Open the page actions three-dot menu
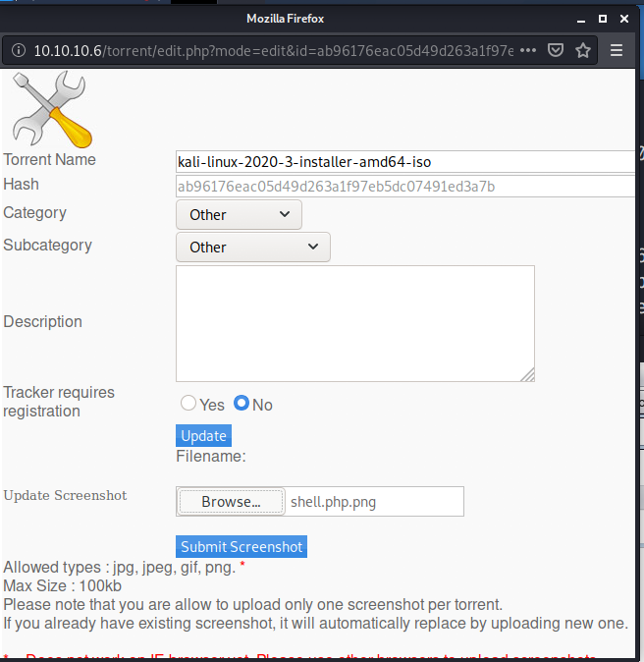This screenshot has height=662, width=644. point(528,51)
